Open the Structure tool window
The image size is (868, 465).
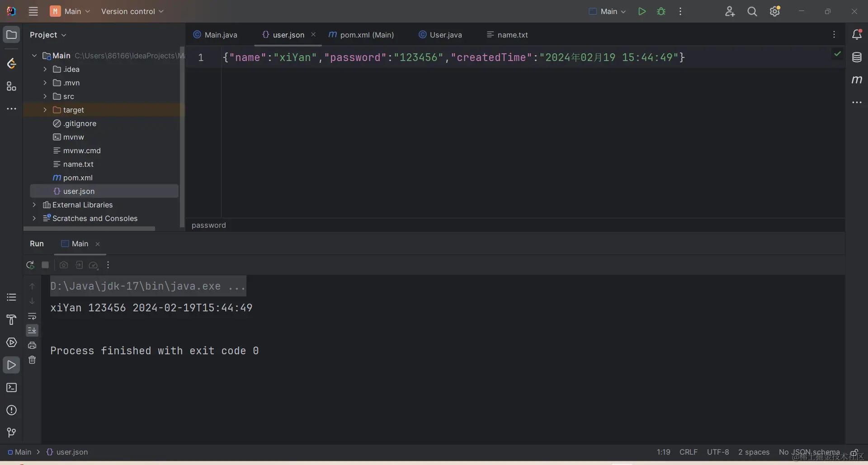12,86
